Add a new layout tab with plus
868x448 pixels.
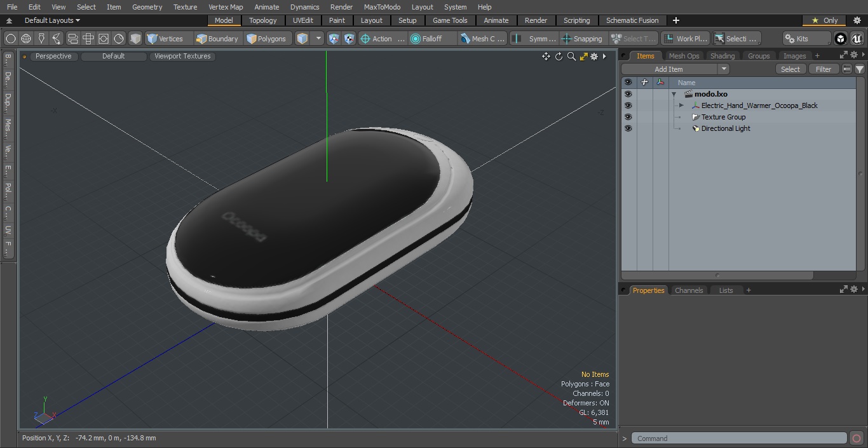click(675, 20)
